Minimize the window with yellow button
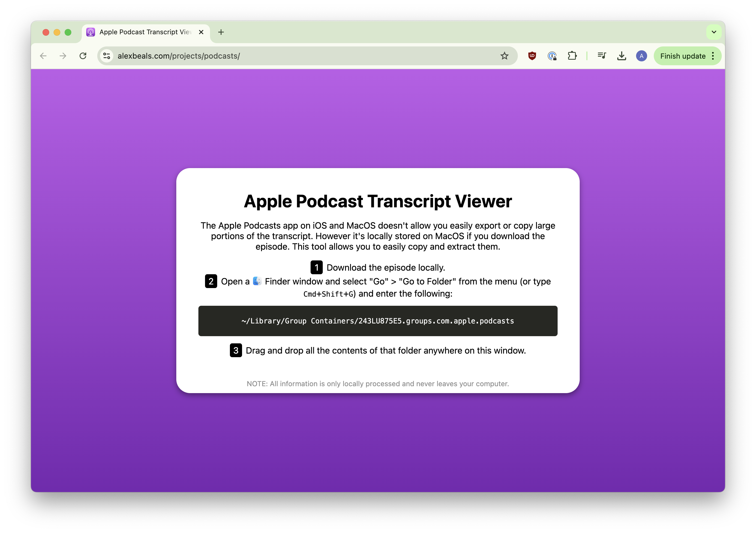The image size is (756, 533). (57, 32)
